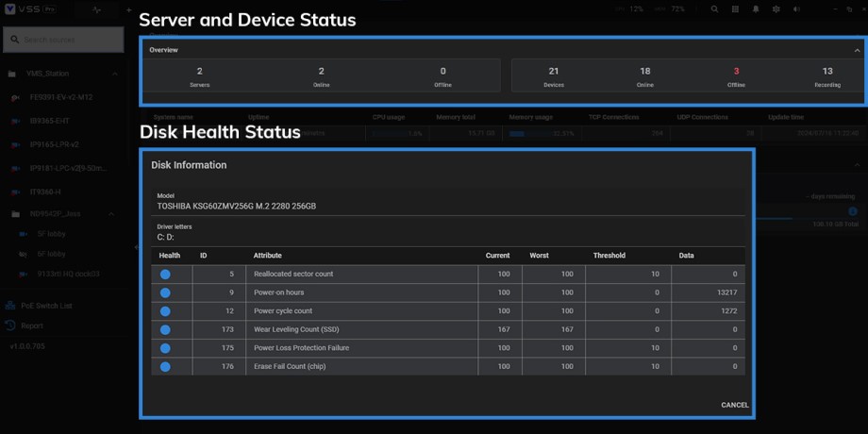Viewport: 868px width, 434px height.
Task: Click the Report history clock icon
Action: [x=10, y=325]
